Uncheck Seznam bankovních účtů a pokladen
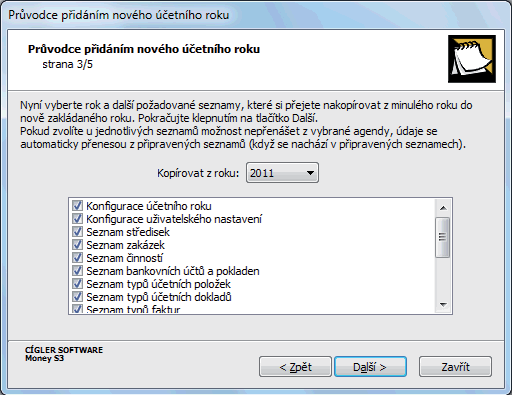Viewport: 512px width, 395px height. coord(77,271)
